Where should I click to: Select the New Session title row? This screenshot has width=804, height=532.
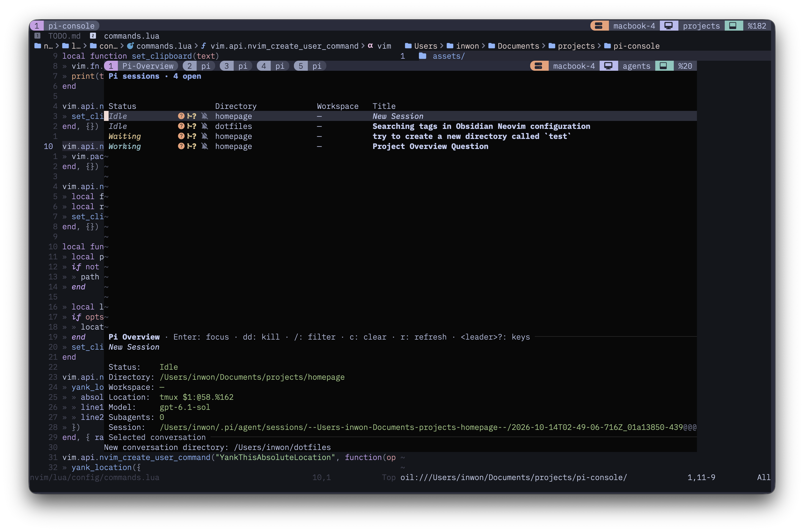(400, 116)
